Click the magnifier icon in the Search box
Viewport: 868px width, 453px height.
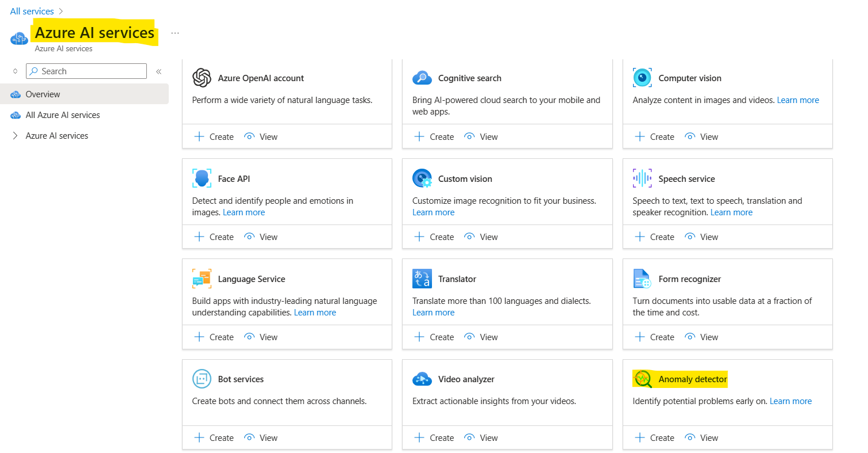(x=34, y=71)
